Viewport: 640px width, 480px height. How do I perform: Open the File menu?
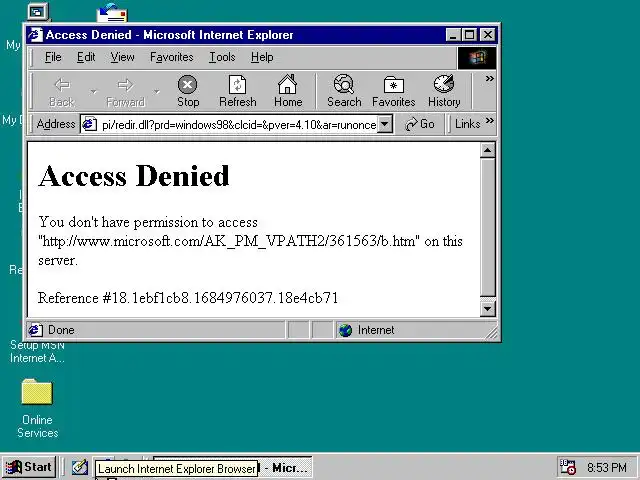[x=53, y=57]
